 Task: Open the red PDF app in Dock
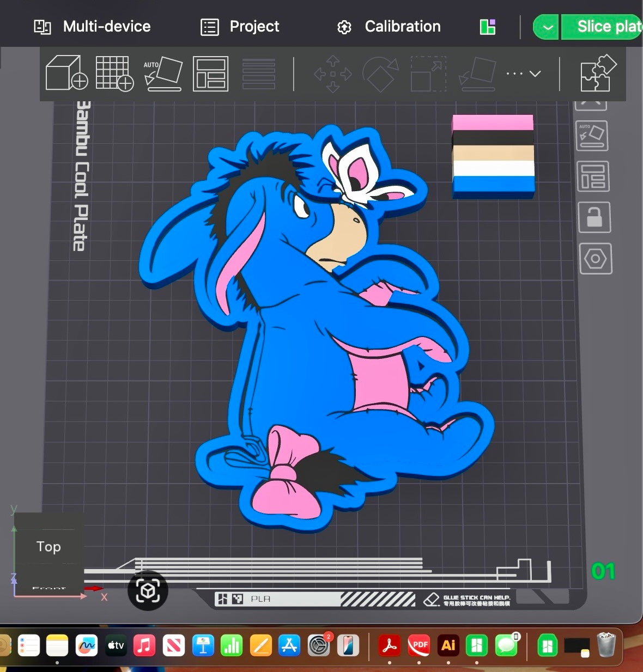point(419,646)
